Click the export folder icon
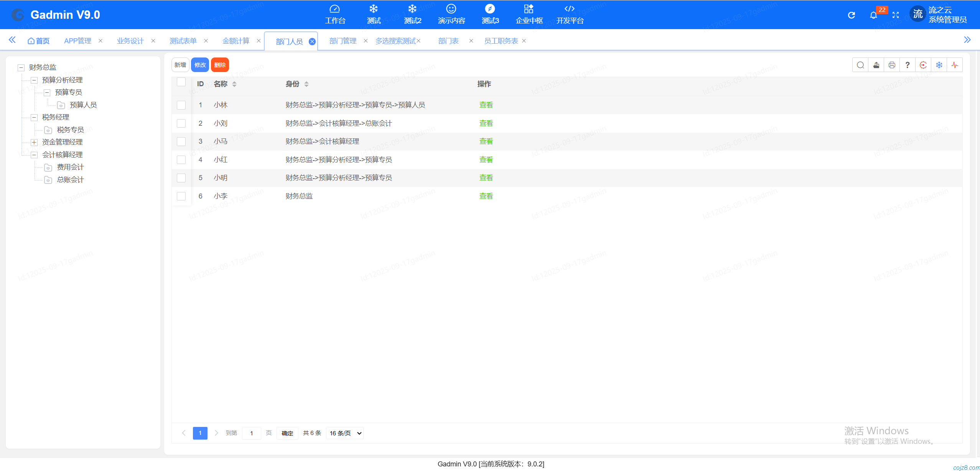This screenshot has height=471, width=980. click(x=876, y=65)
